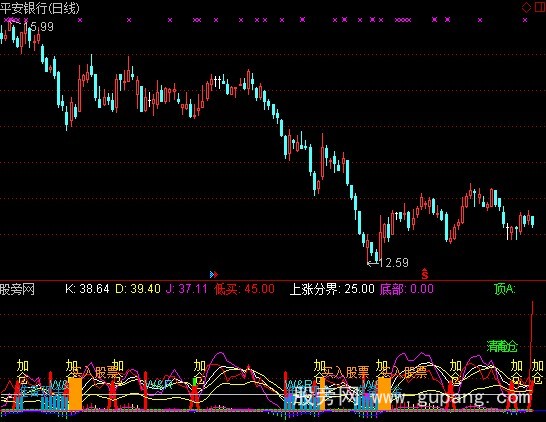Click the 上涨分界: 25.00 label
The width and height of the screenshot is (546, 422).
pos(332,289)
